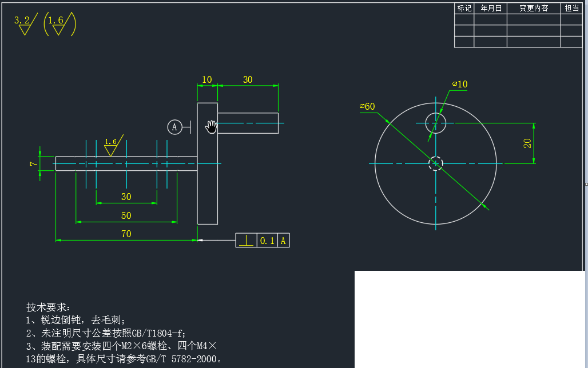The width and height of the screenshot is (588, 368).
Task: Select the 50 length dimension text
Action: click(x=126, y=215)
